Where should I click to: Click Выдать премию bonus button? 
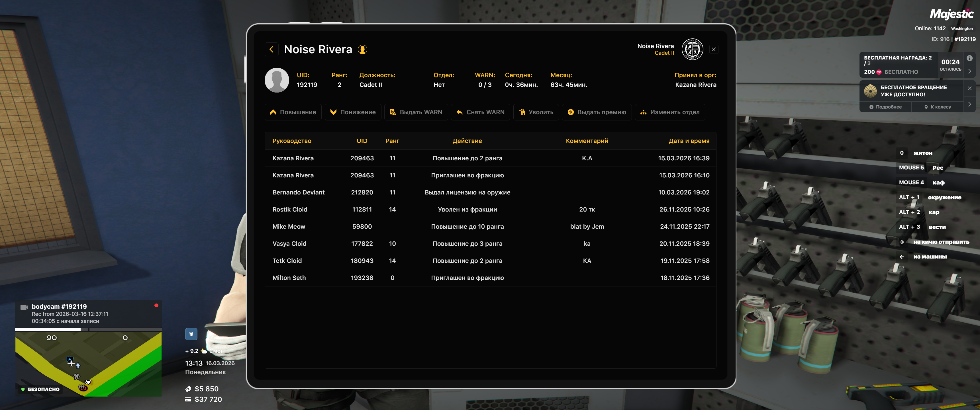click(x=597, y=112)
